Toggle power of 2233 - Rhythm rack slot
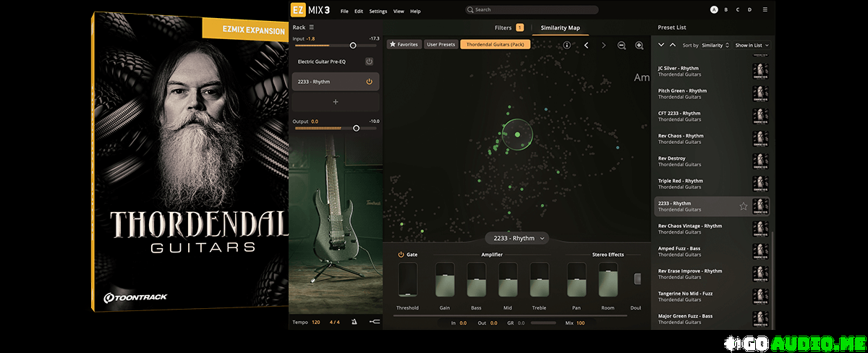 [x=369, y=82]
